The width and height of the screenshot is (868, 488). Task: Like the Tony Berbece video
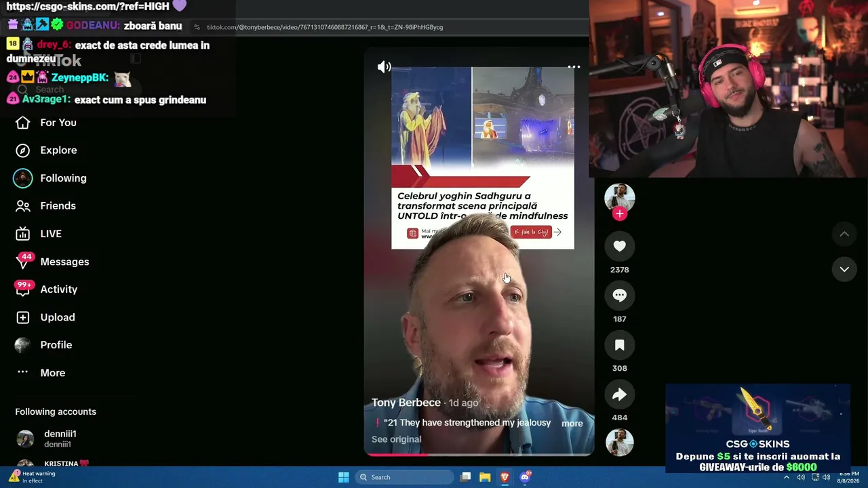point(619,246)
